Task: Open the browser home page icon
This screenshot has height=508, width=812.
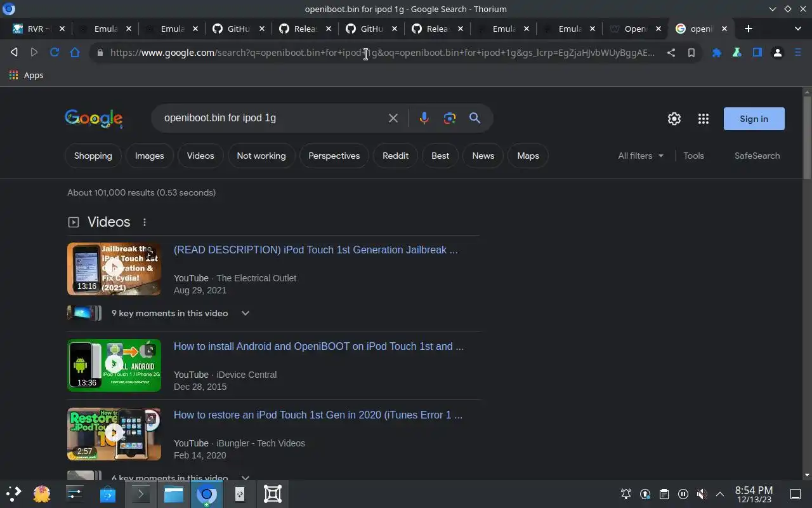Action: click(75, 53)
